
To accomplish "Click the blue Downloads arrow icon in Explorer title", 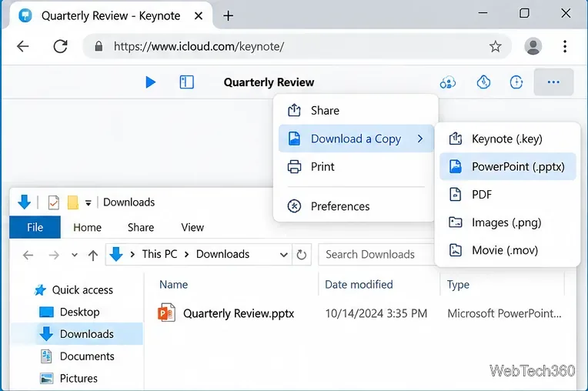I will pos(25,202).
